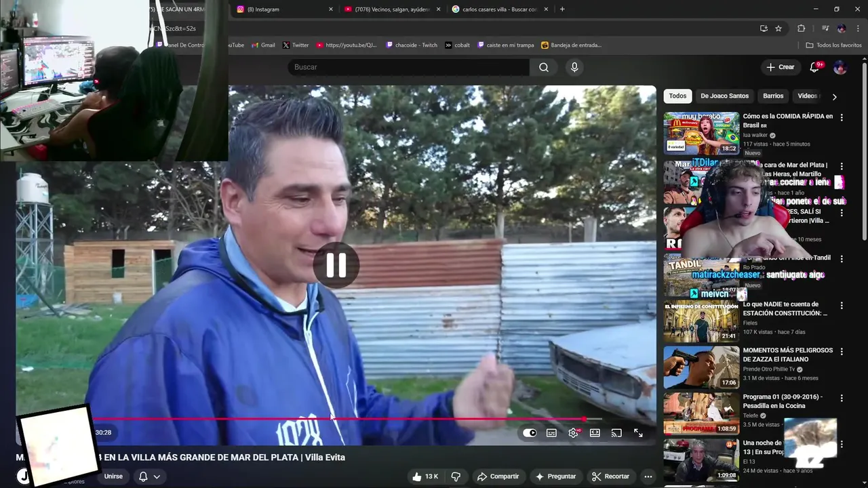Open the Gmail bookmark

(x=263, y=45)
